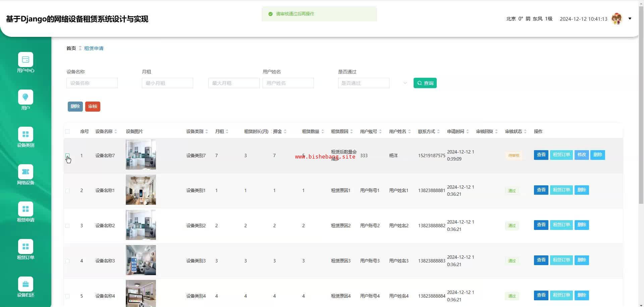Check the checkbox for row 设备名称1

[x=67, y=191]
